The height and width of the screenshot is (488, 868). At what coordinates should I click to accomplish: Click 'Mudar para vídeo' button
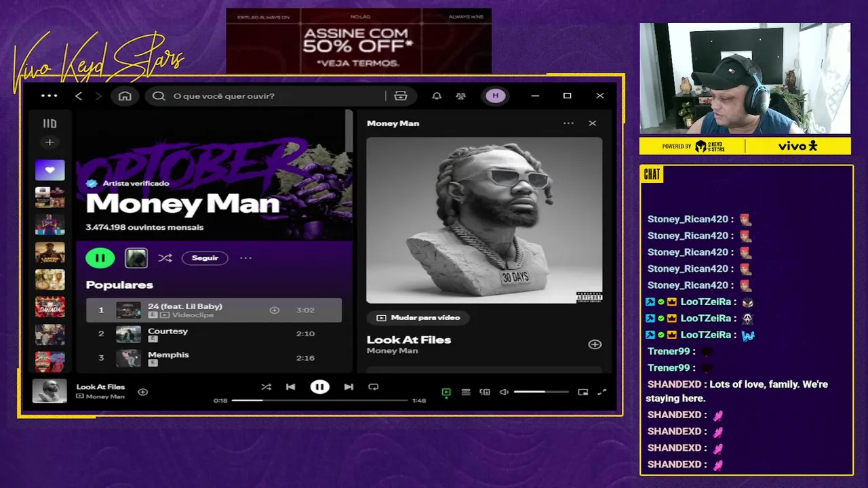[x=418, y=317]
